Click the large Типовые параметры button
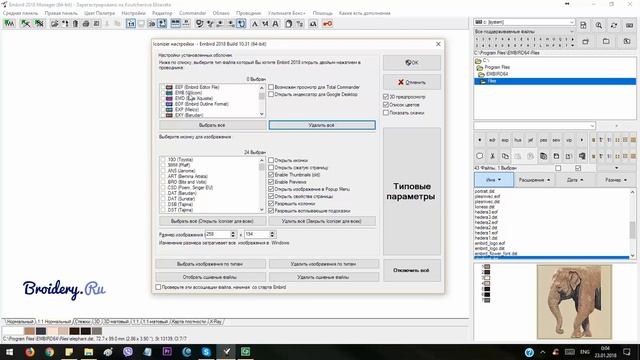640x360 pixels. [412, 191]
